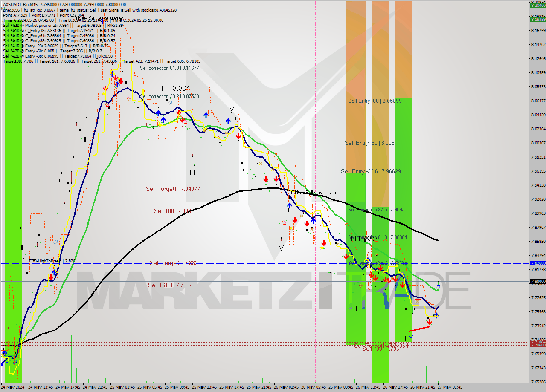546x392 pixels.
Task: Click the '26 May 01:45' time axis label
Action: pyautogui.click(x=287, y=387)
